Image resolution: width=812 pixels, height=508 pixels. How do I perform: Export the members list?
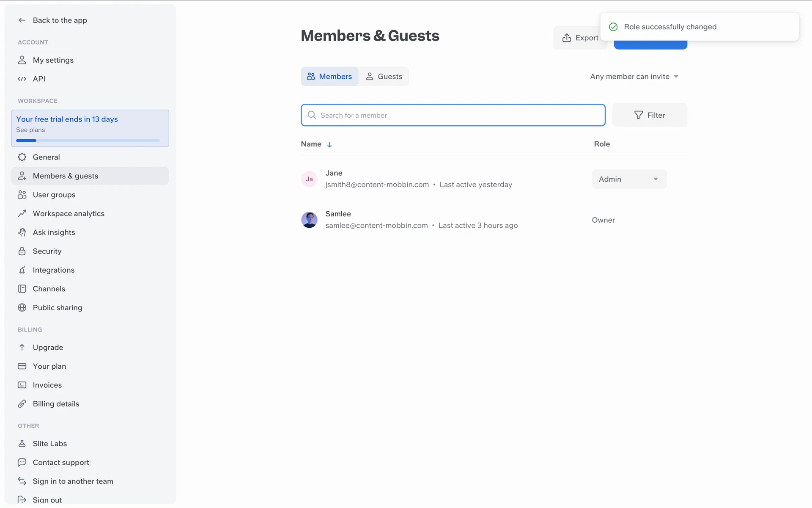pyautogui.click(x=579, y=38)
